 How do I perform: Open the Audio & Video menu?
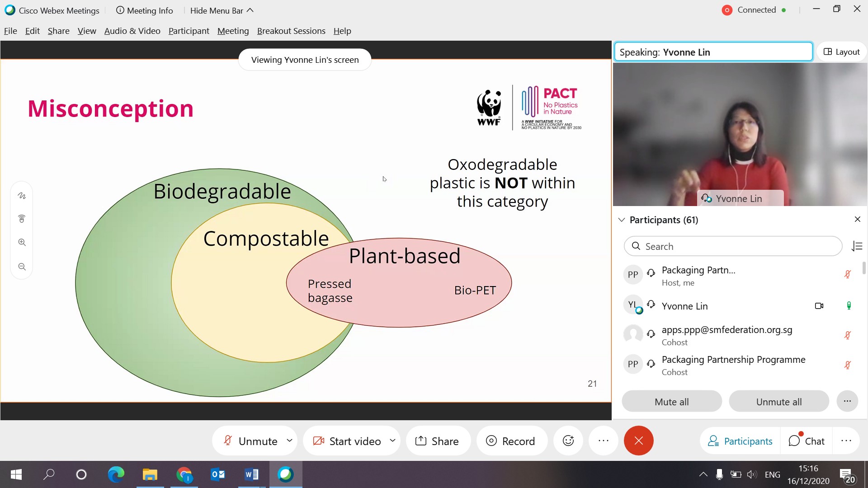(x=132, y=31)
